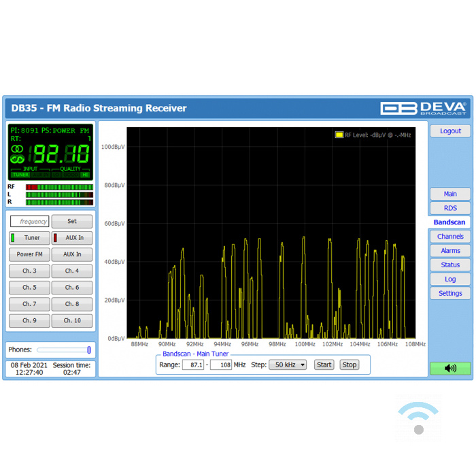The width and height of the screenshot is (476, 476).
Task: Open the Bandscan tab
Action: coord(449,222)
